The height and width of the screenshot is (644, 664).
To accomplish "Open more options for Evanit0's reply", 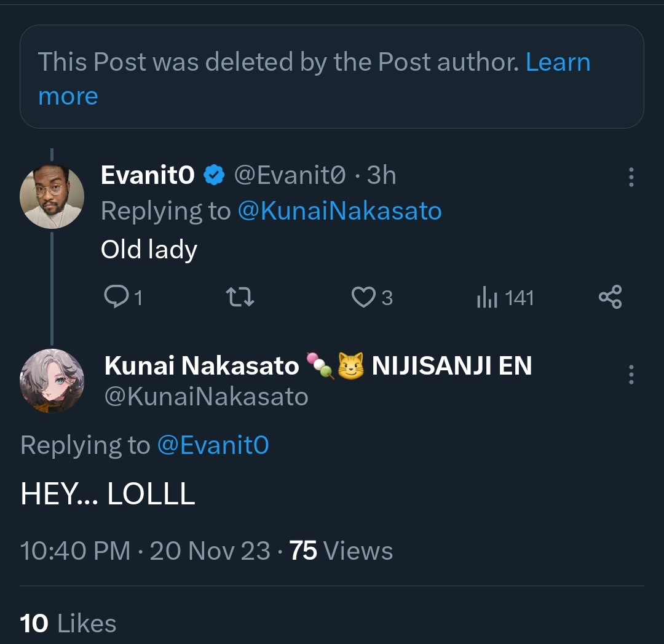I will pos(631,177).
